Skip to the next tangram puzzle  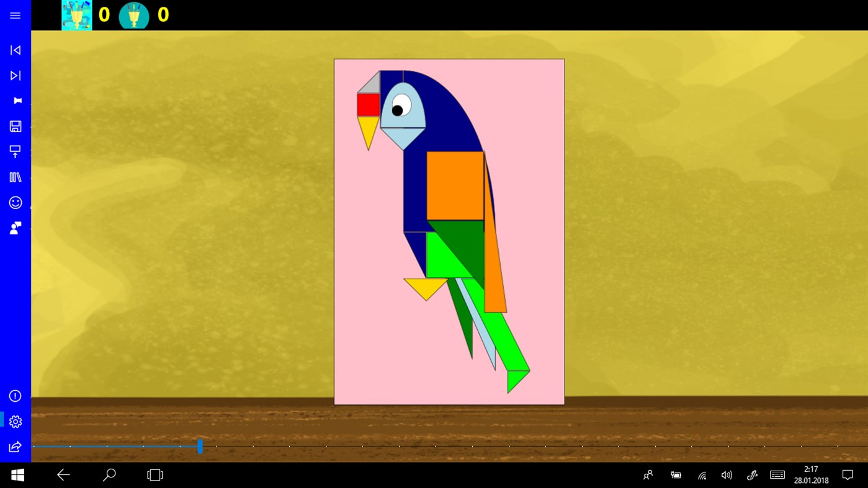click(15, 75)
